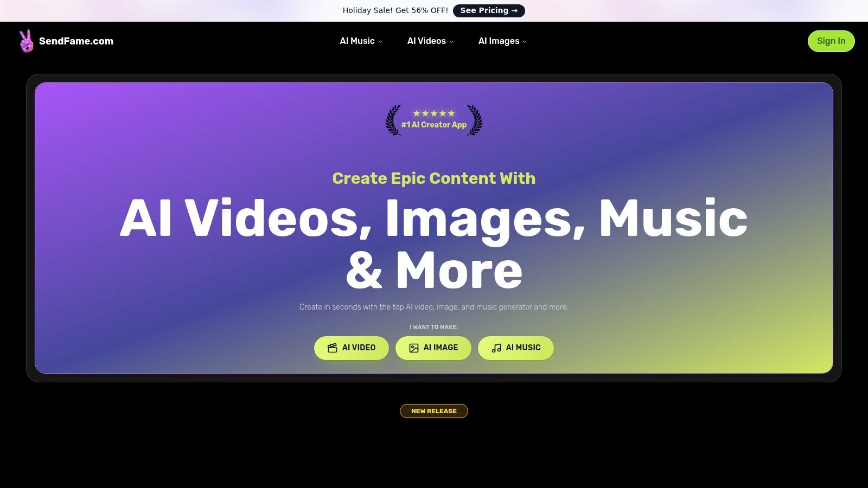Select the film icon on AI VIDEO button
This screenshot has width=868, height=488.
click(x=333, y=348)
